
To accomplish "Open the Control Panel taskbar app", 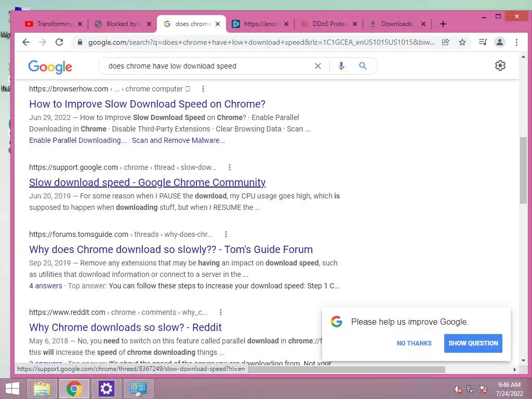I will click(x=138, y=389).
